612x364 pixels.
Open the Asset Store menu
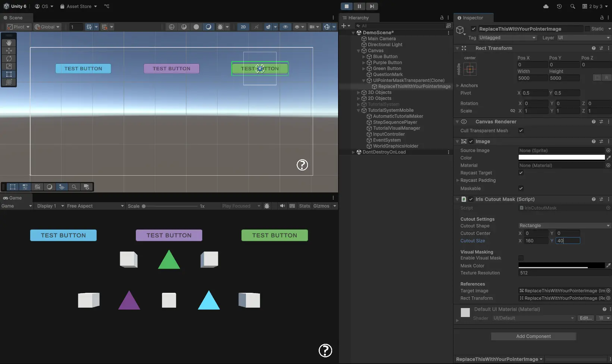point(79,6)
